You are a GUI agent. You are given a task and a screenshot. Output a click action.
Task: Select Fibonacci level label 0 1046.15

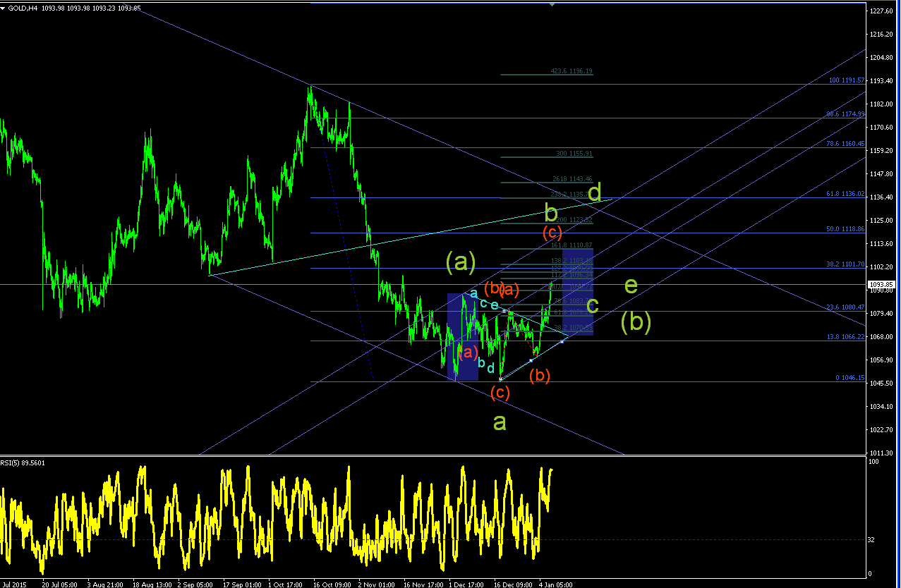click(x=849, y=378)
